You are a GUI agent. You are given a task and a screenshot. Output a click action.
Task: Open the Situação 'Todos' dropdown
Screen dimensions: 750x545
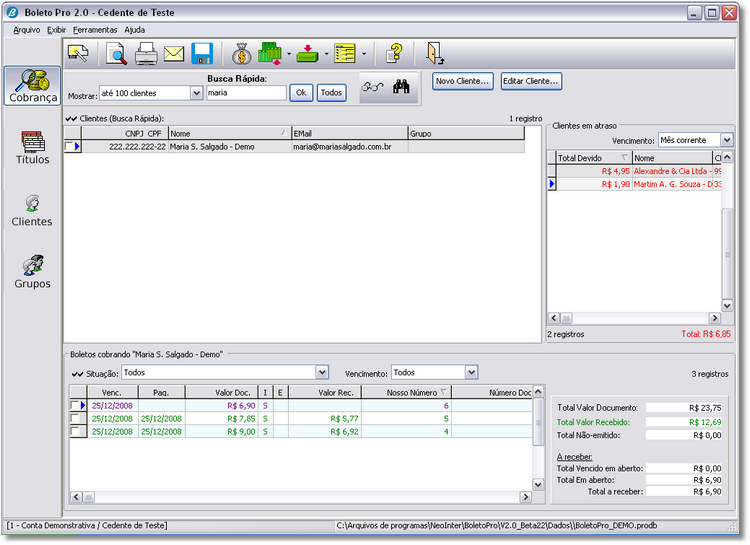[x=322, y=372]
